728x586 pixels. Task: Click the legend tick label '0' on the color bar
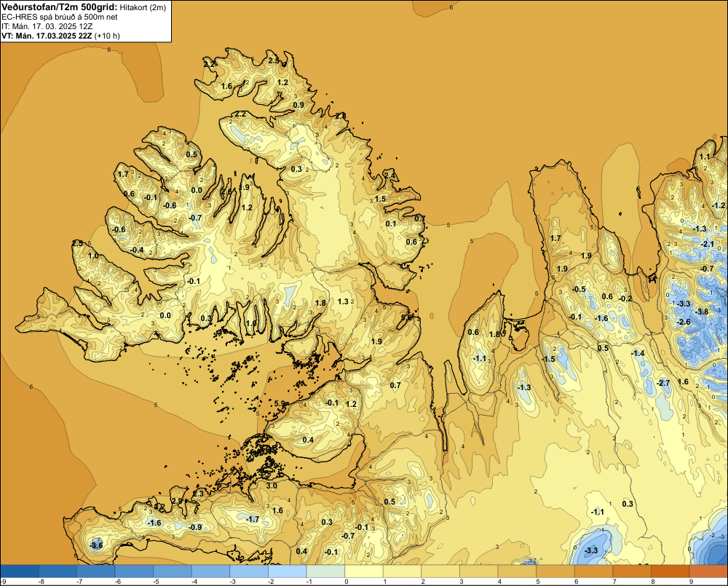(347, 582)
